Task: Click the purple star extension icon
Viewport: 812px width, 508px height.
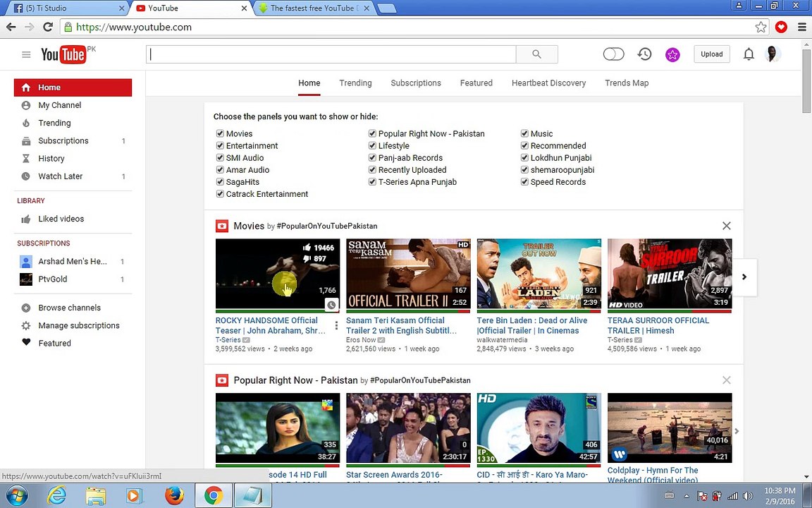Action: click(x=672, y=54)
